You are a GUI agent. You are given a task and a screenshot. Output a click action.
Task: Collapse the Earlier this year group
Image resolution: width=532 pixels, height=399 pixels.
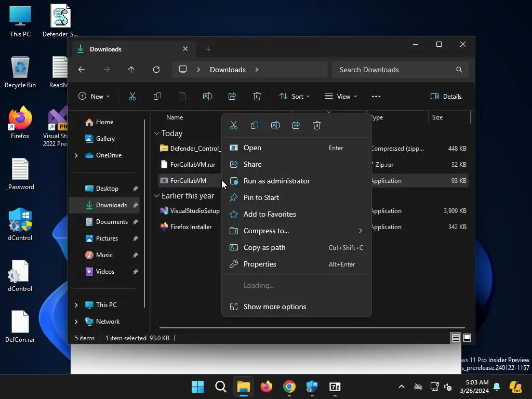tap(156, 196)
